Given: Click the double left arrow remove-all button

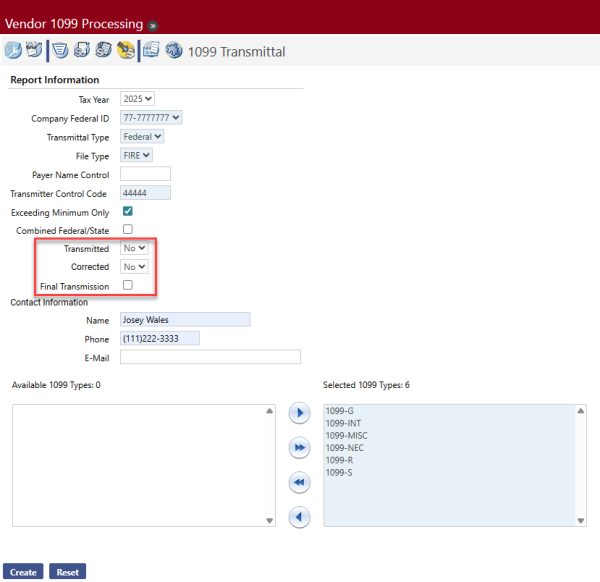Looking at the screenshot, I should pyautogui.click(x=299, y=483).
